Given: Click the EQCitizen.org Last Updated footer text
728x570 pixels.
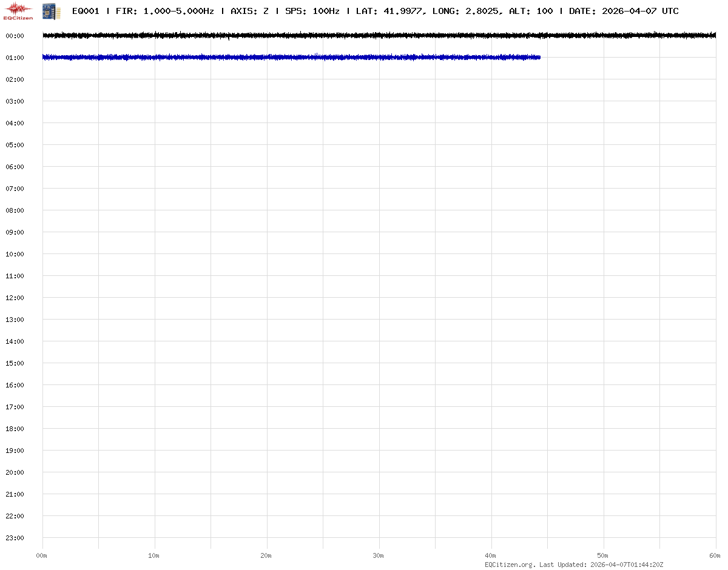Looking at the screenshot, I should pyautogui.click(x=574, y=565).
